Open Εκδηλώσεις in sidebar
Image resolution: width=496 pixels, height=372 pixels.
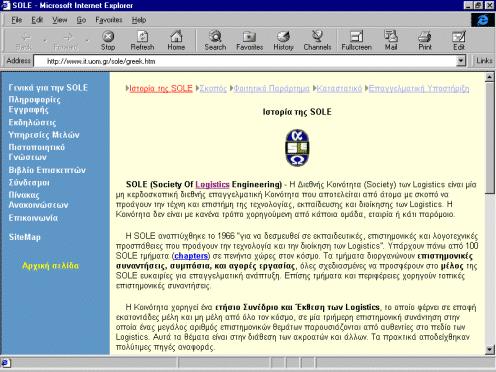pos(32,122)
